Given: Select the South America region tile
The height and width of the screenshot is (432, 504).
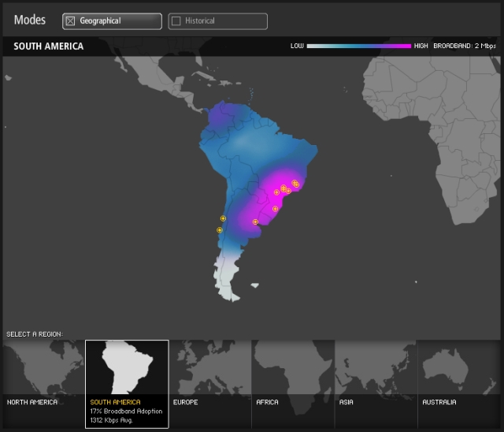Looking at the screenshot, I should (x=127, y=384).
